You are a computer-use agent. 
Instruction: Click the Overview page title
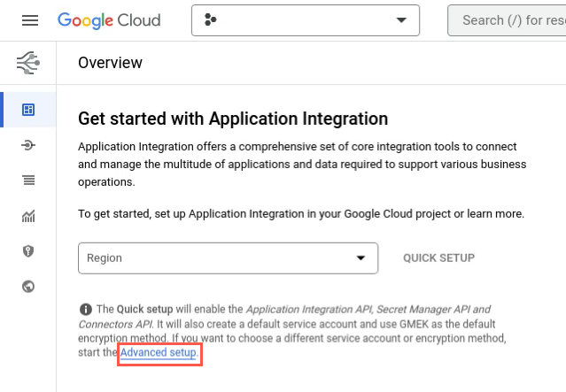110,63
